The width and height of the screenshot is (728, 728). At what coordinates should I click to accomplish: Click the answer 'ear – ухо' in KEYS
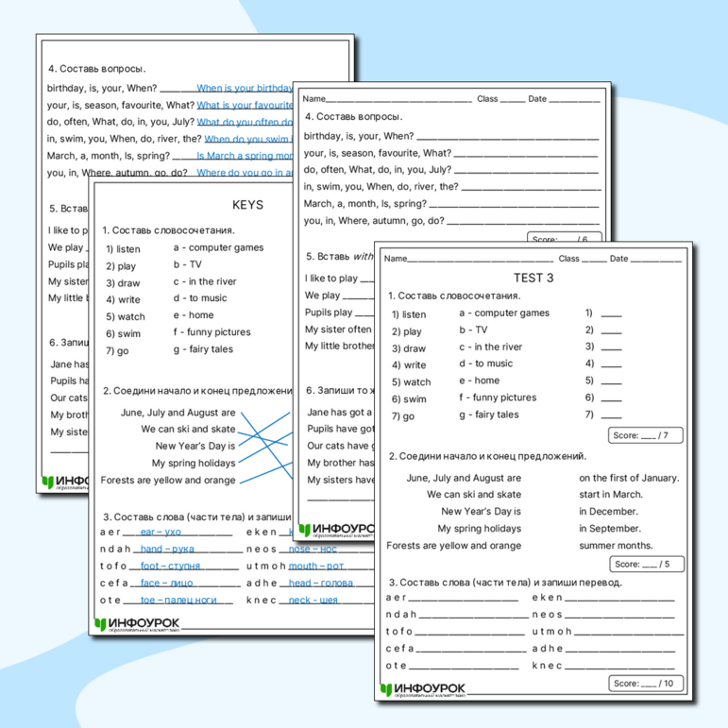pyautogui.click(x=161, y=532)
